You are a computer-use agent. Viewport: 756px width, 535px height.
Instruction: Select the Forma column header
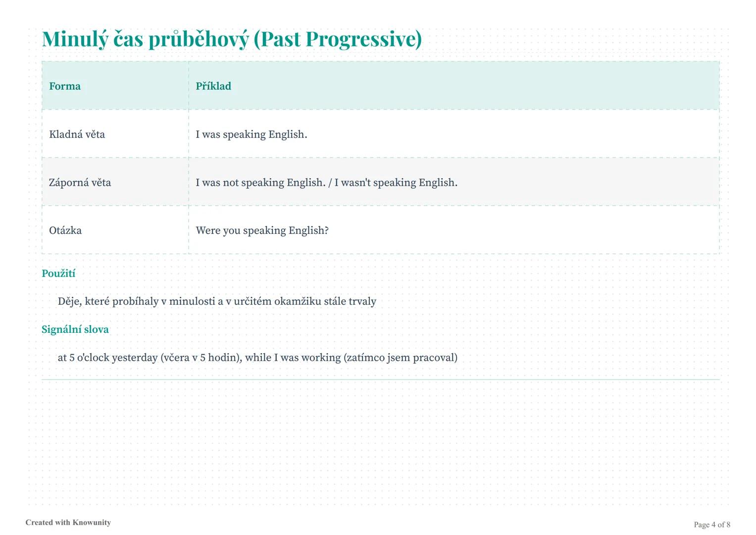65,86
